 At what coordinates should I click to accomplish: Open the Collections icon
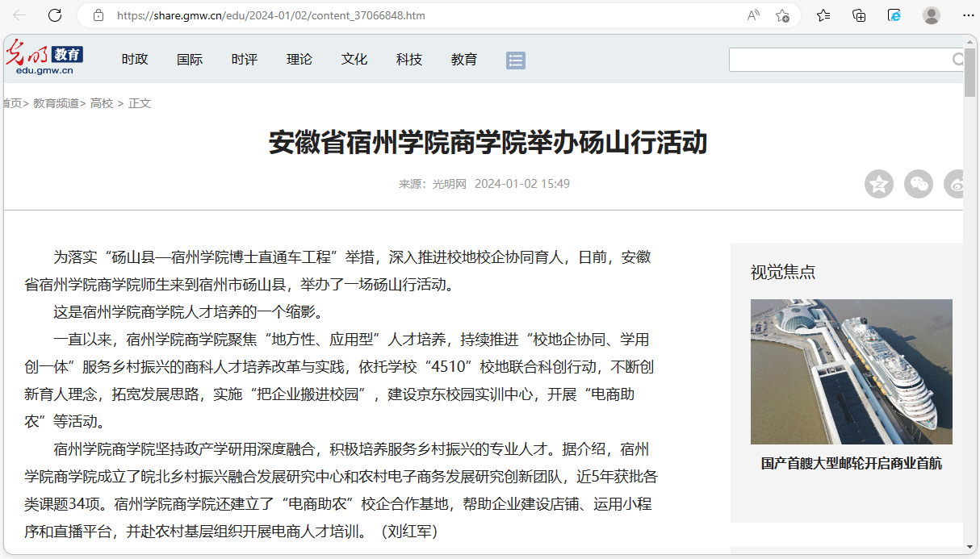click(x=859, y=15)
